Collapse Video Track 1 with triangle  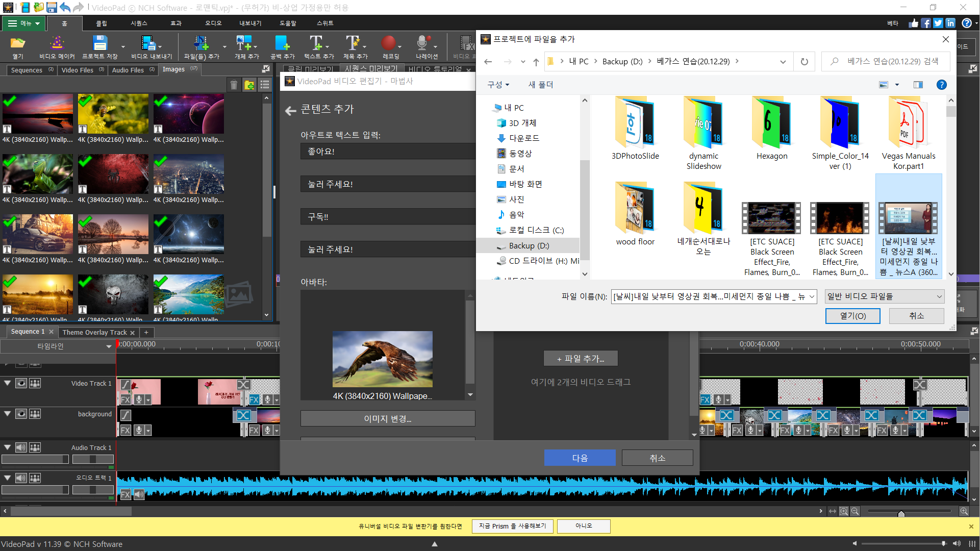tap(8, 383)
